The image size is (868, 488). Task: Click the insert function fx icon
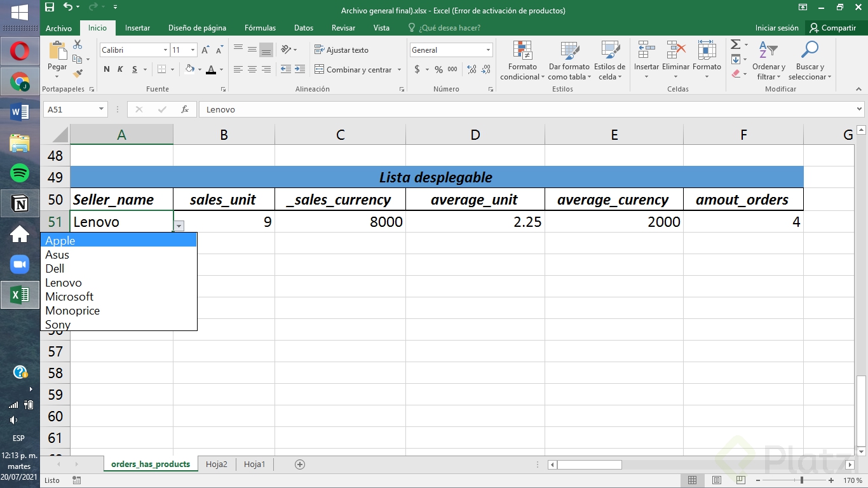185,109
